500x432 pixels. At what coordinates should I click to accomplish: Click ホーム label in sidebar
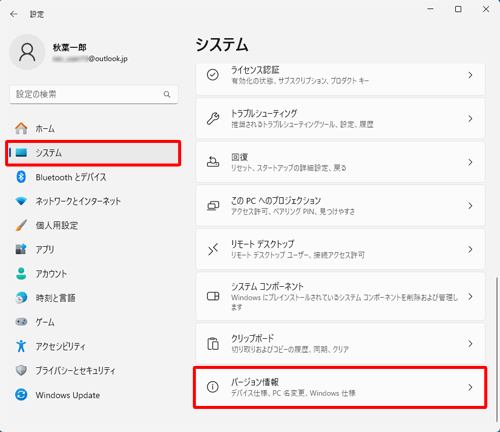coord(45,129)
